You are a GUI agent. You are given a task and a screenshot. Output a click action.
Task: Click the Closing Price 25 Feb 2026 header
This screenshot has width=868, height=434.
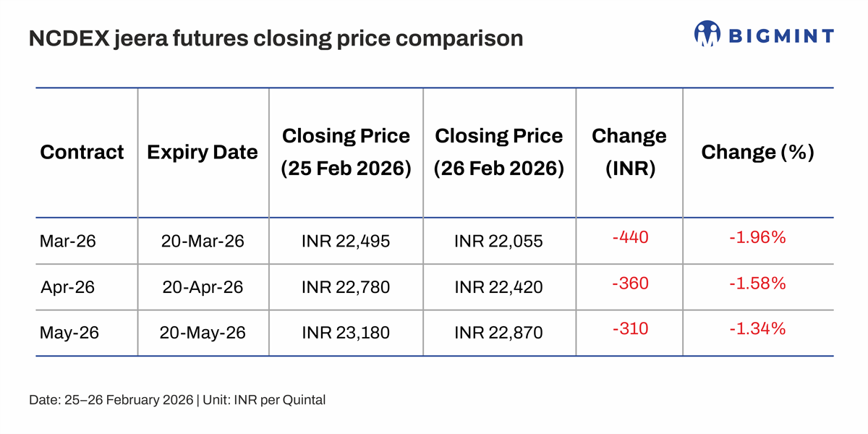click(346, 152)
